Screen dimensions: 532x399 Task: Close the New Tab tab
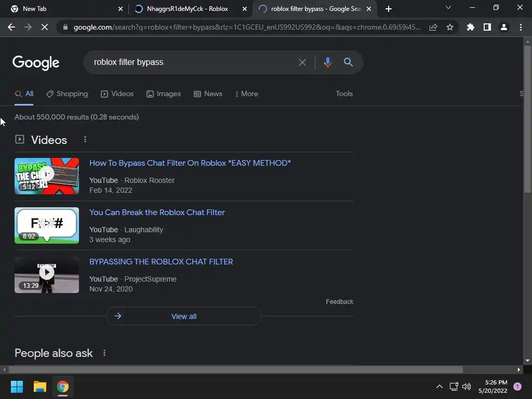tap(121, 9)
